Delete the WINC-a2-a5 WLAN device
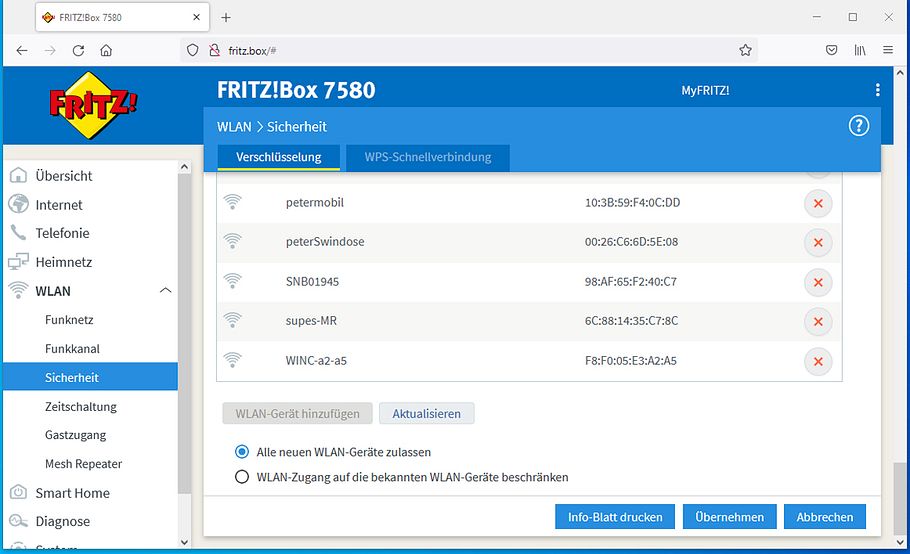910x554 pixels. point(818,362)
